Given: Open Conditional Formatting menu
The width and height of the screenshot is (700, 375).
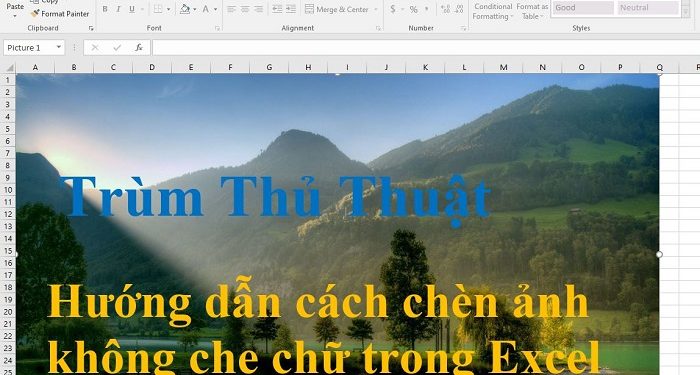Looking at the screenshot, I should [492, 11].
